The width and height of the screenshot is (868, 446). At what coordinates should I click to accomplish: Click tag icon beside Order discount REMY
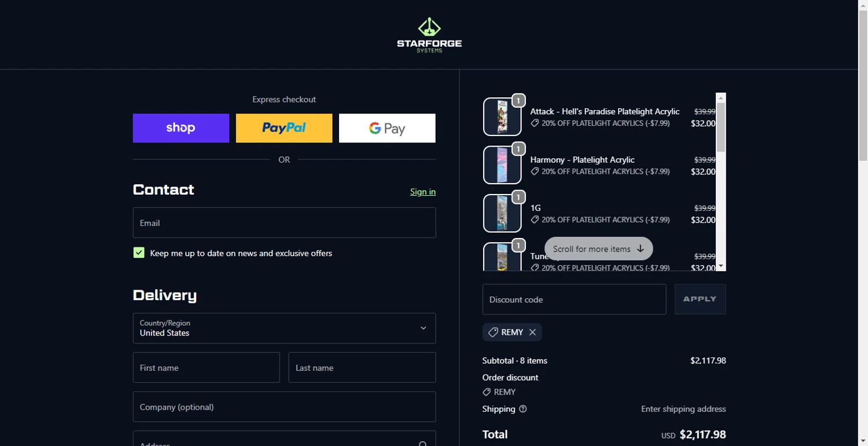pyautogui.click(x=487, y=392)
